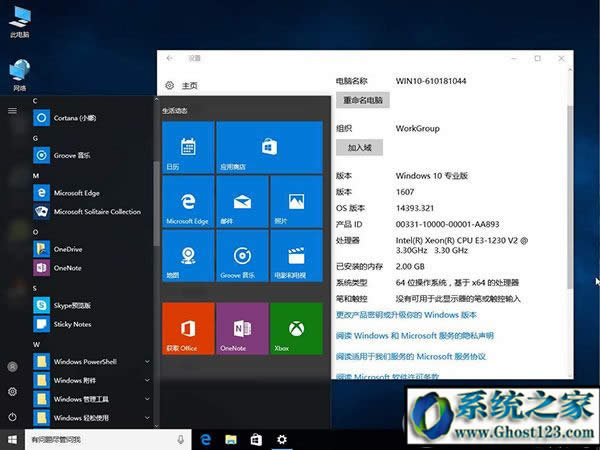Image resolution: width=600 pixels, height=450 pixels.
Task: Click the Cortana taskbar search box
Action: (100, 439)
